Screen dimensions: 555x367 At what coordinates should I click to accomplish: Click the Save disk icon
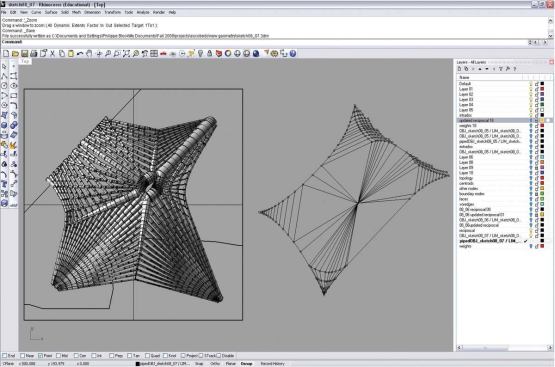[x=24, y=54]
